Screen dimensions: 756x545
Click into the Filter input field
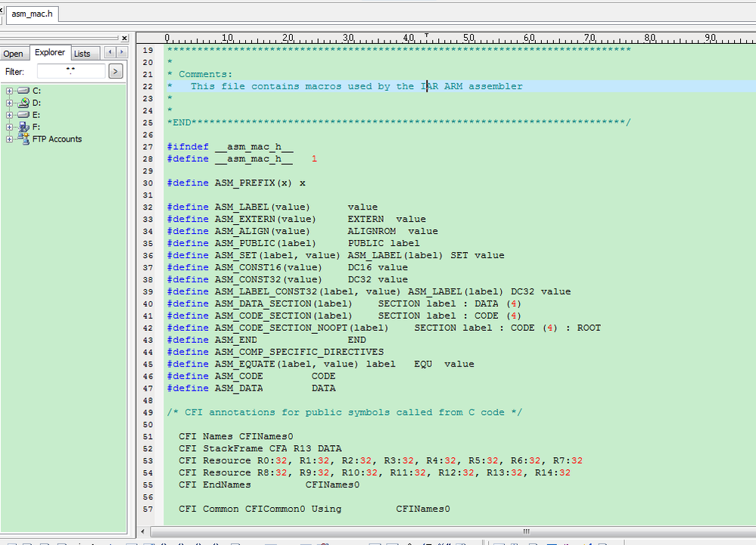pyautogui.click(x=71, y=71)
